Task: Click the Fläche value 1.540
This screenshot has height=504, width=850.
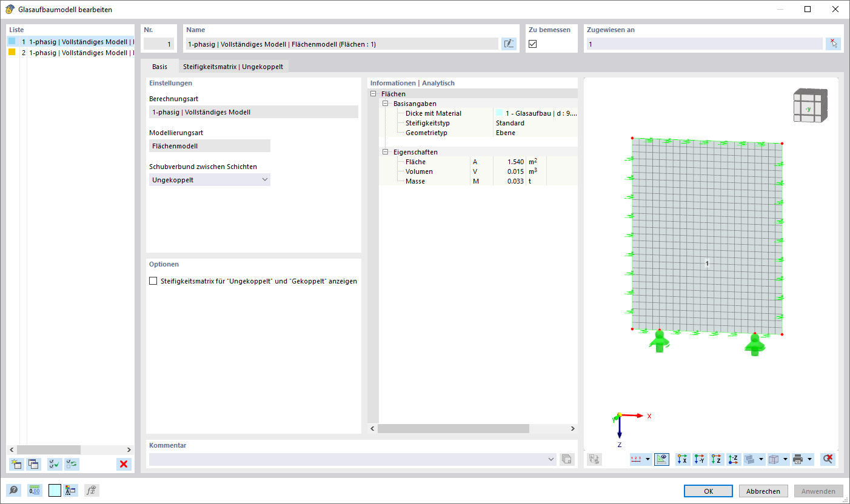Action: (515, 162)
